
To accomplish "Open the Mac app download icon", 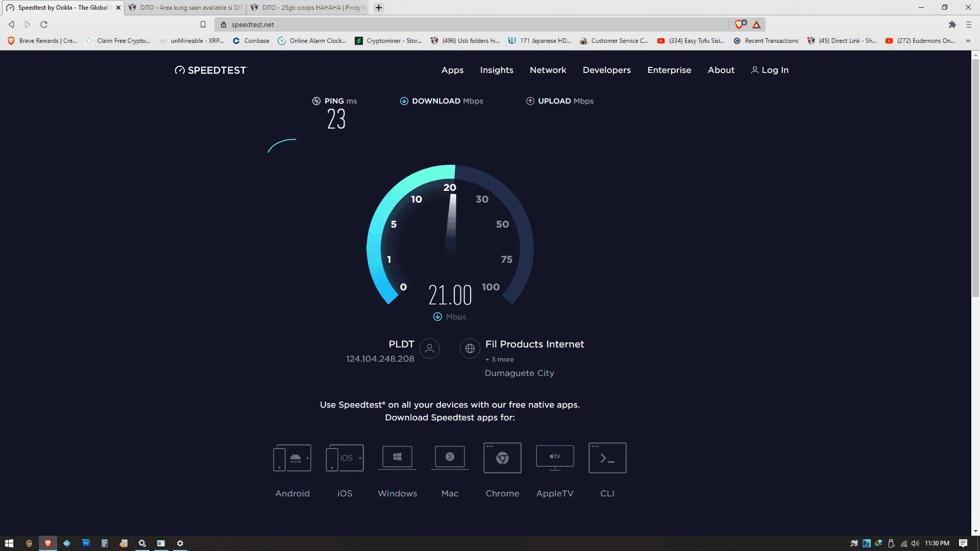I will [x=450, y=458].
